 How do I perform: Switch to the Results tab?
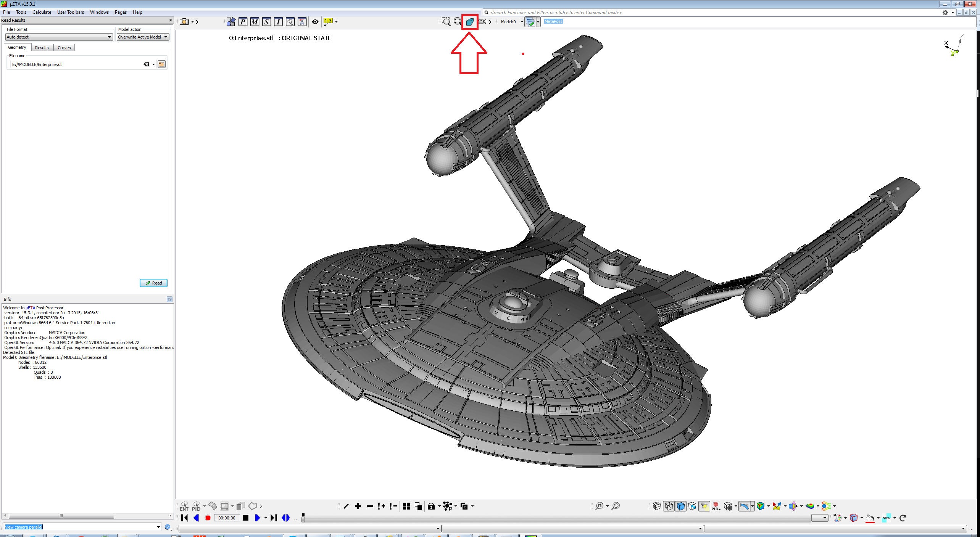[x=42, y=48]
